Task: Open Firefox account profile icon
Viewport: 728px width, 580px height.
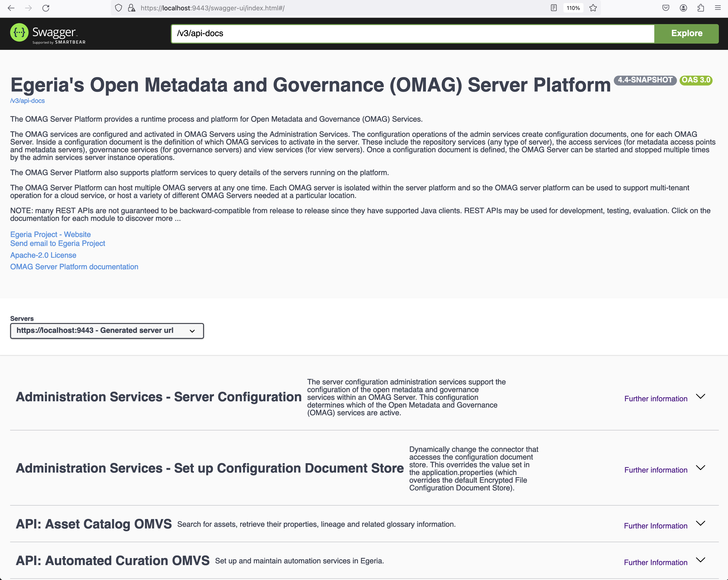Action: (683, 8)
